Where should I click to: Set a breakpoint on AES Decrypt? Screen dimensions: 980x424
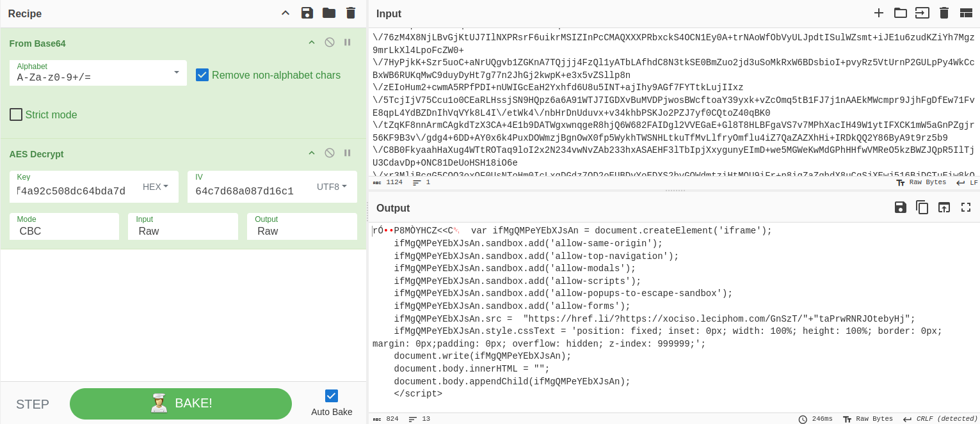348,153
